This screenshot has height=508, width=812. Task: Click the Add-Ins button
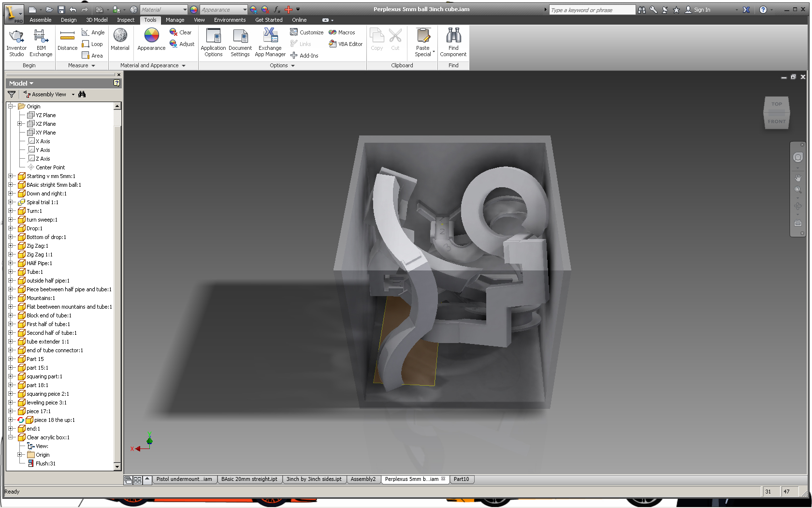pyautogui.click(x=304, y=56)
